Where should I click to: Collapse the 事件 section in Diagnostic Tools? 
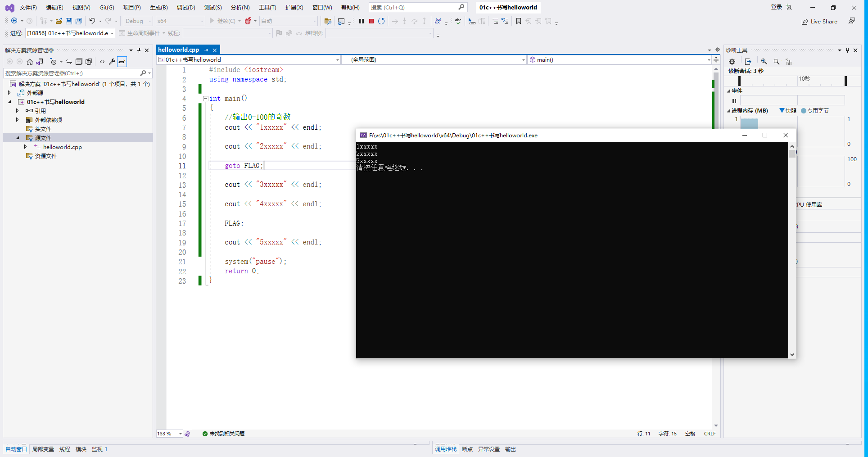click(728, 91)
